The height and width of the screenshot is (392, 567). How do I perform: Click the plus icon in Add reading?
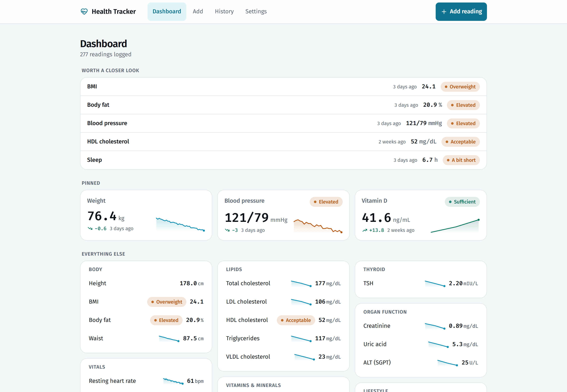[x=444, y=11]
